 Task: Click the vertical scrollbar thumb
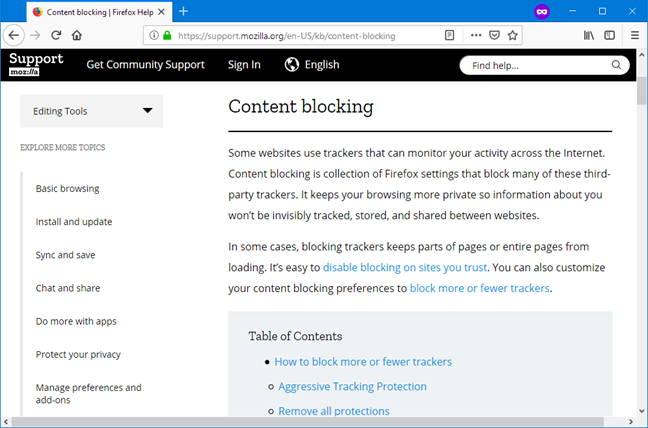tap(641, 90)
